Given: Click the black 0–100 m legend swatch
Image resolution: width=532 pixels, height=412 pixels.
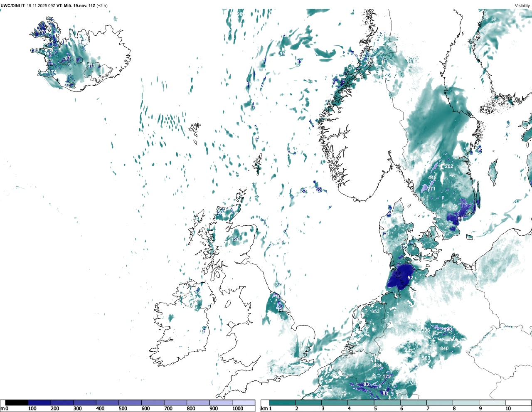Looking at the screenshot, I should [17, 402].
